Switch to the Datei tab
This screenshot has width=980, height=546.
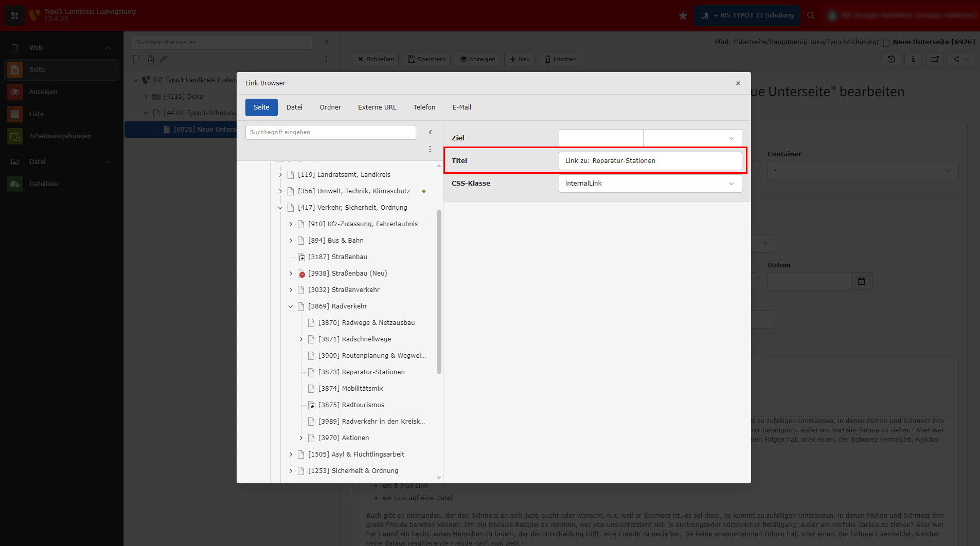(x=294, y=107)
